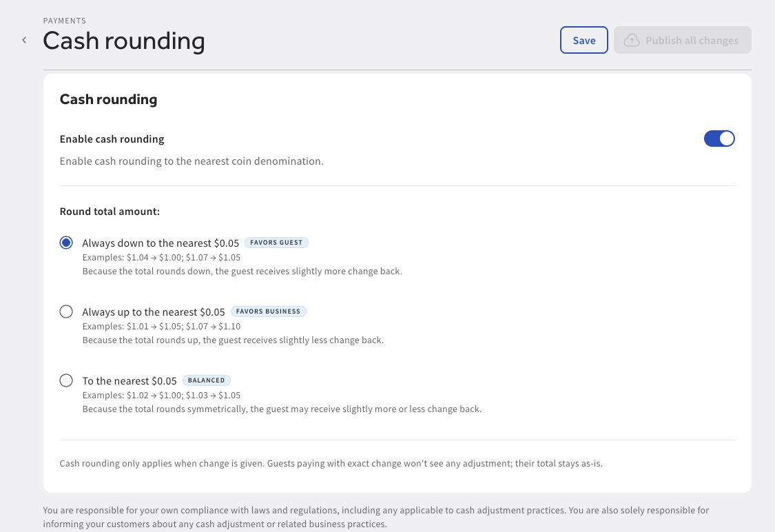775x532 pixels.
Task: Click text about guest receiving less change
Action: click(233, 340)
